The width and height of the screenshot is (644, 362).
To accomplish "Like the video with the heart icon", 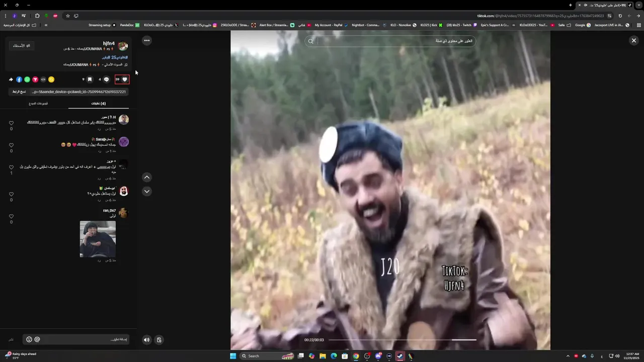I will pos(125,79).
